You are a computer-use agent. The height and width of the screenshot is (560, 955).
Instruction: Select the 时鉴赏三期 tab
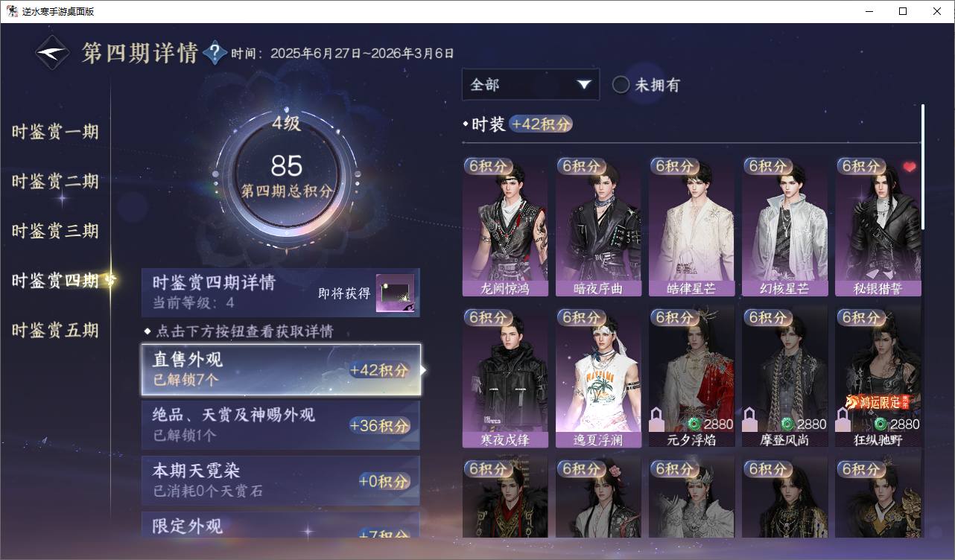pos(55,231)
